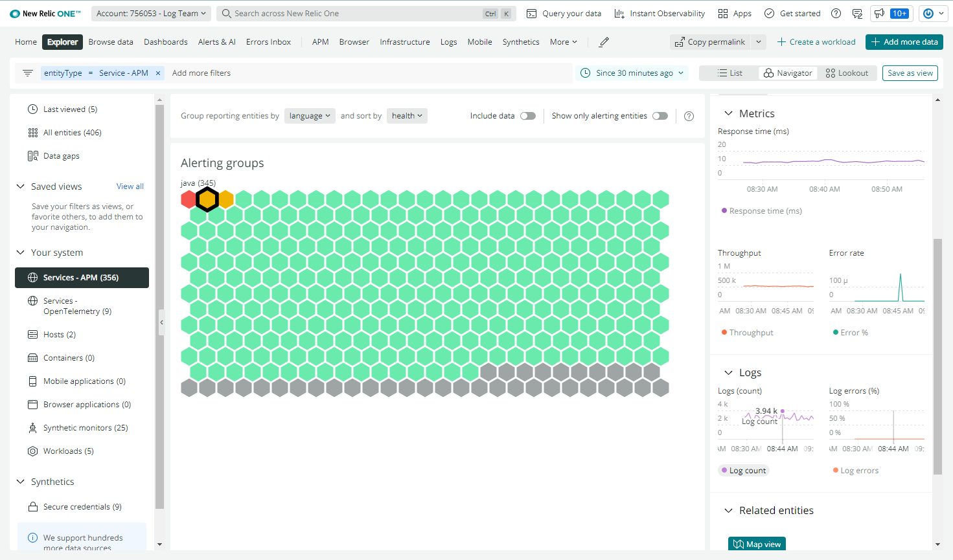
Task: Open Instant Observability
Action: click(660, 14)
